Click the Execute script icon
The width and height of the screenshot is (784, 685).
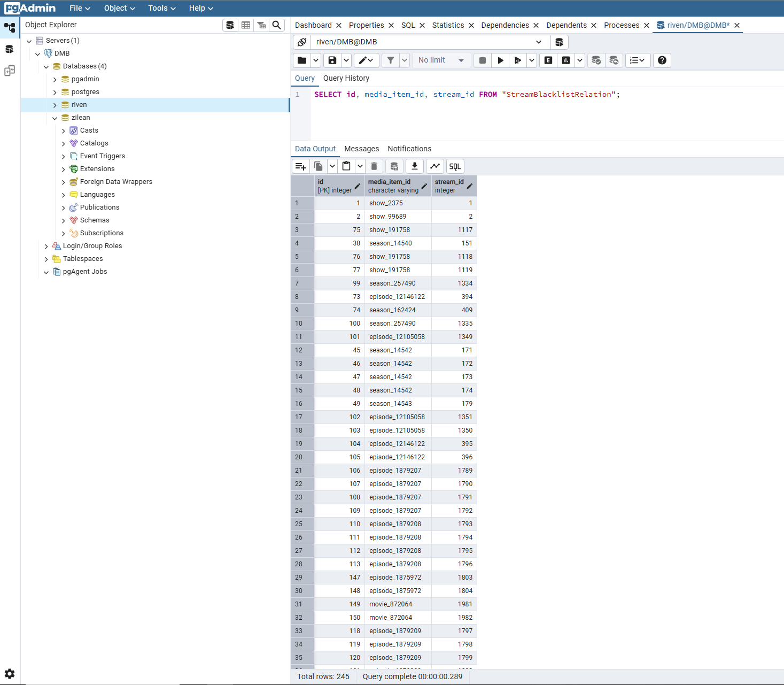coord(518,60)
